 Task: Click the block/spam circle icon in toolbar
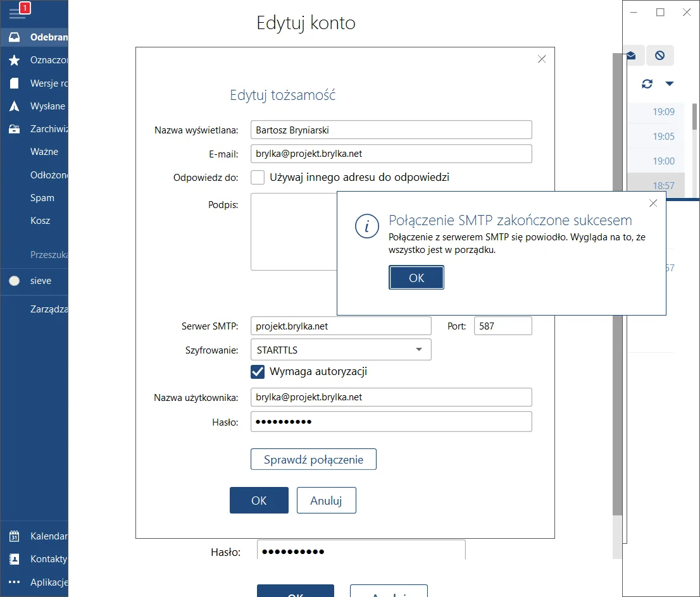(660, 55)
